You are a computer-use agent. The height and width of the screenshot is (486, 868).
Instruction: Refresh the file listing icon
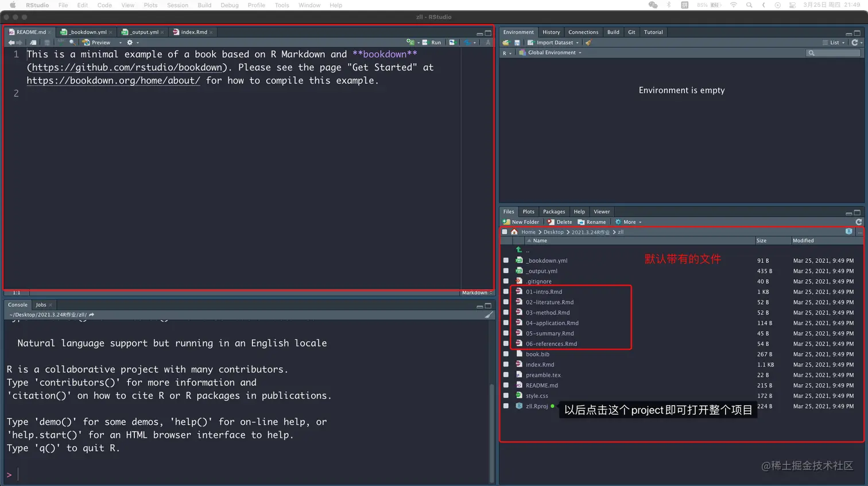859,222
